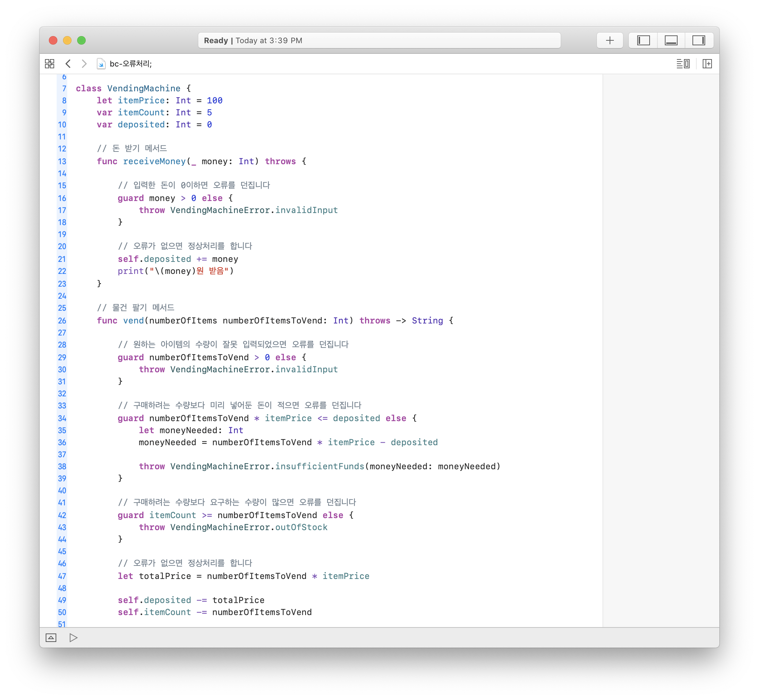Open the related items grid menu
The height and width of the screenshot is (700, 759).
pyautogui.click(x=50, y=64)
